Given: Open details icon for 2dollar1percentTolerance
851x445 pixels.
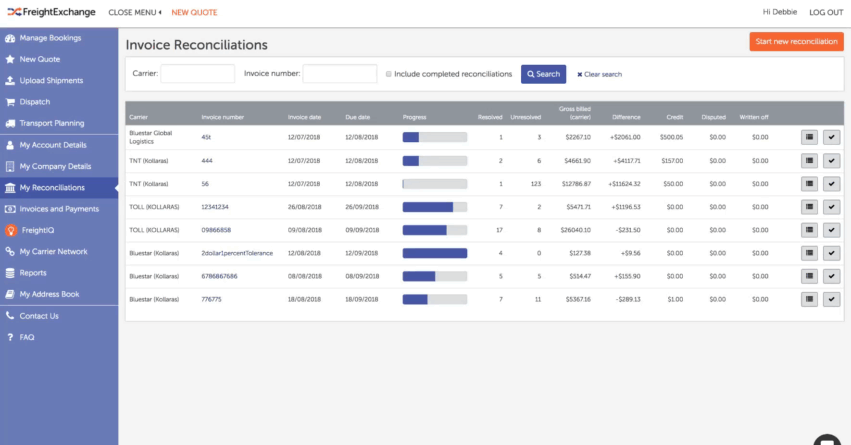Looking at the screenshot, I should click(809, 253).
